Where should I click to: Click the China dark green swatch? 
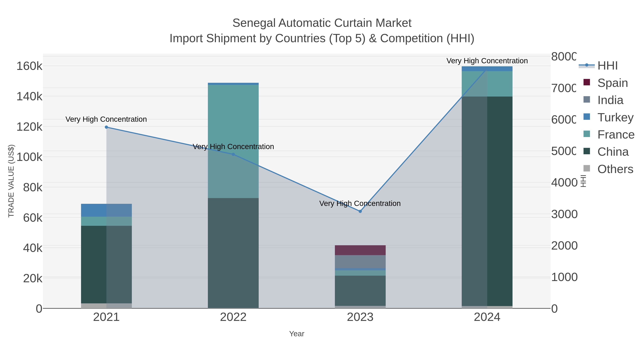[587, 151]
